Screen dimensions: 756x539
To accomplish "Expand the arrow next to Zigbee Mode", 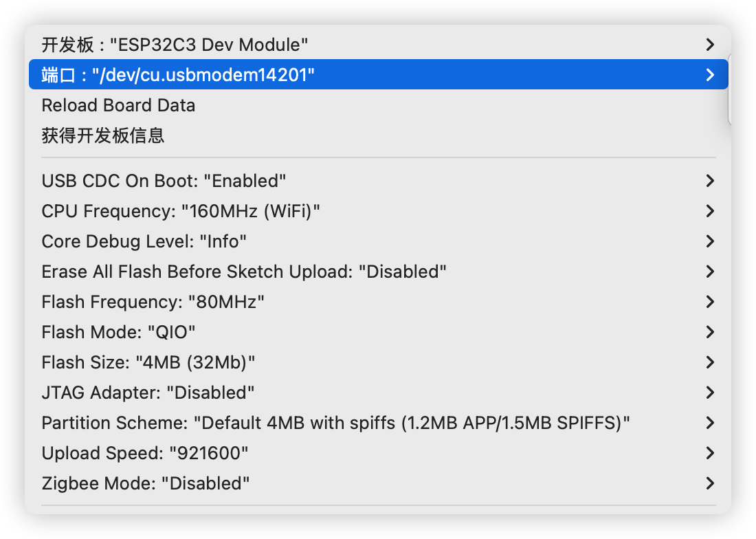I will (x=711, y=483).
